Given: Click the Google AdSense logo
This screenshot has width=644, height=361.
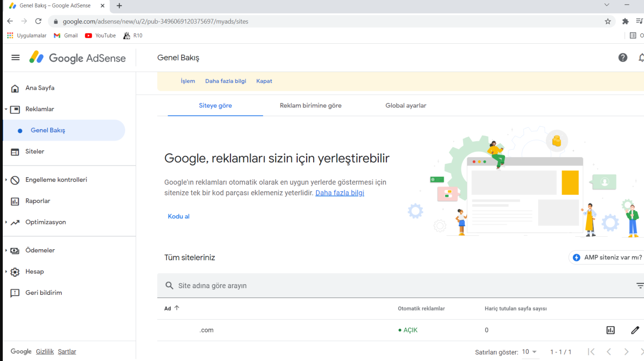Looking at the screenshot, I should point(78,58).
